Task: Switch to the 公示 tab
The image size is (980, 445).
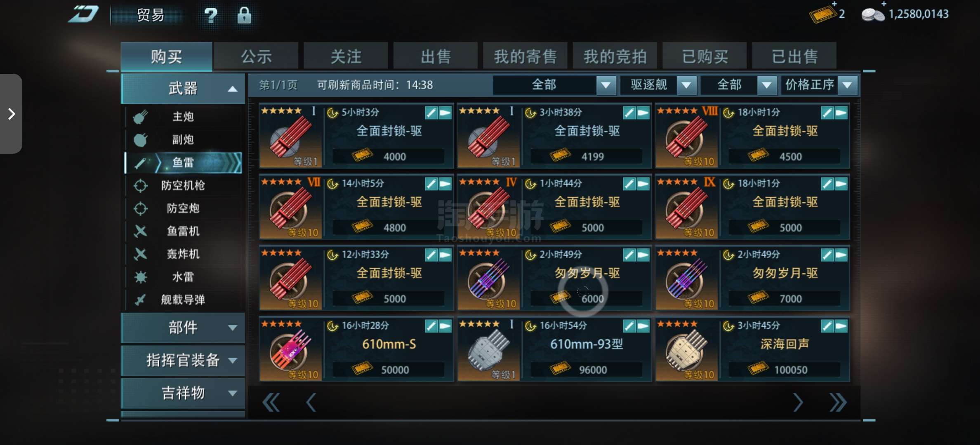Action: pyautogui.click(x=256, y=56)
